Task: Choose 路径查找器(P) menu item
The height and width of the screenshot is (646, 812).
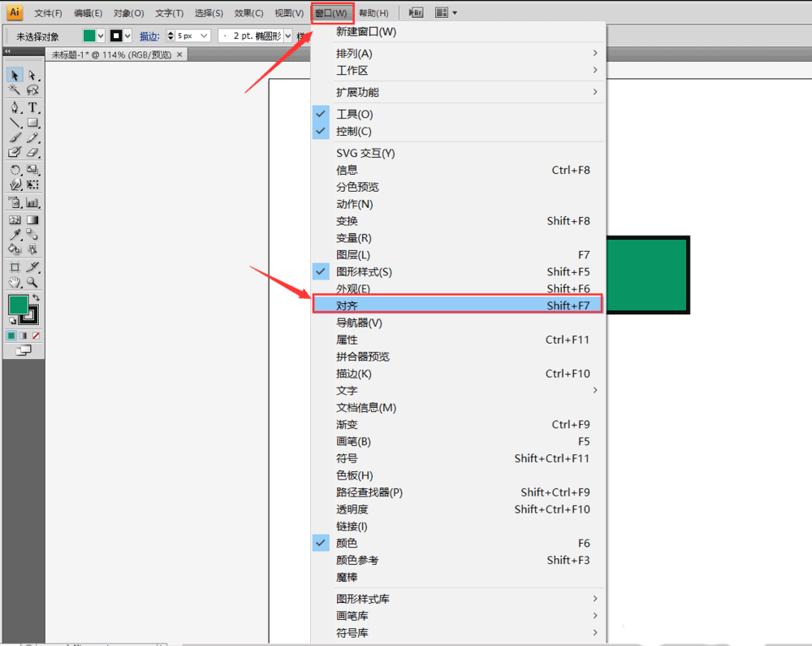Action: click(x=458, y=492)
